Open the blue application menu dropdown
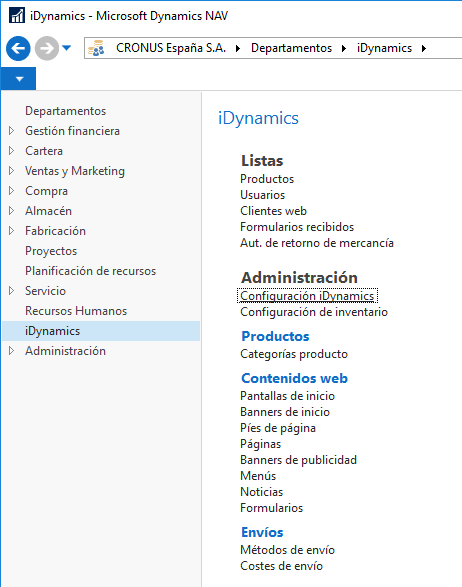Image resolution: width=462 pixels, height=587 pixels. (18, 79)
